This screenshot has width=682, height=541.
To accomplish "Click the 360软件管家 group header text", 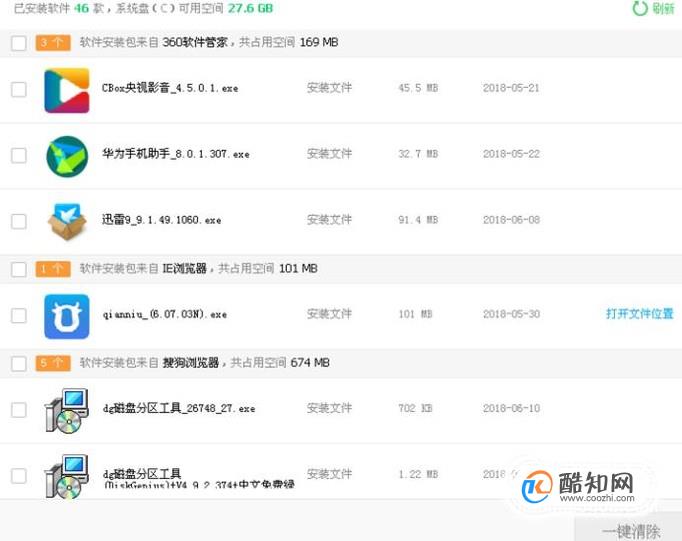I will click(x=209, y=42).
